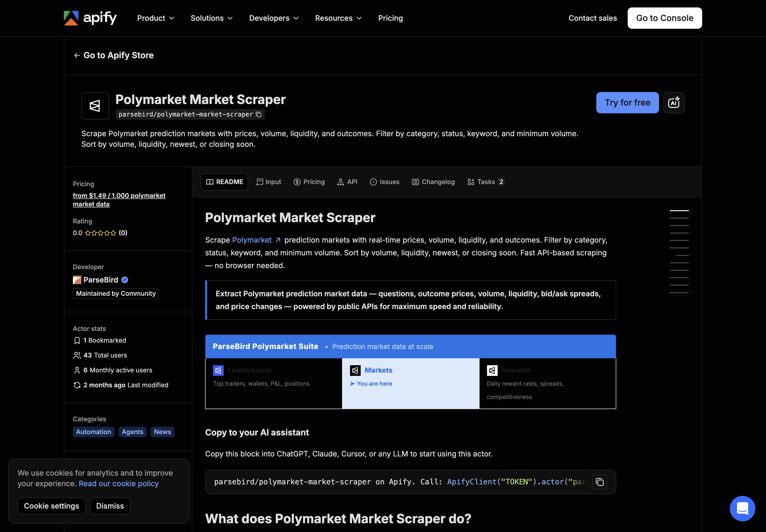Click the ParseBird developer avatar
Image resolution: width=766 pixels, height=532 pixels.
pos(77,280)
